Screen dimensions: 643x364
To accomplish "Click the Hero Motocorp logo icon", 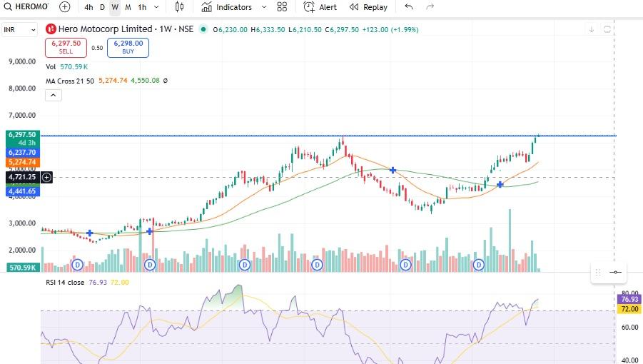I will pyautogui.click(x=51, y=29).
